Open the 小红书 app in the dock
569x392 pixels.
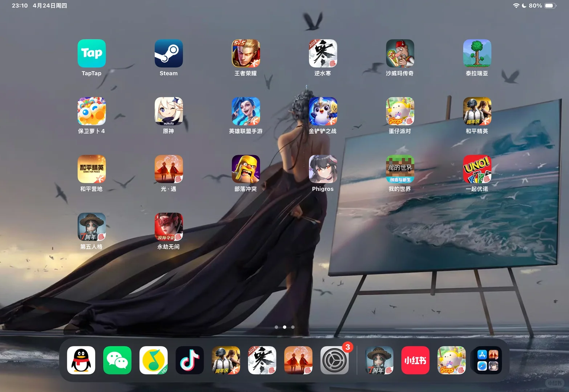click(x=415, y=360)
